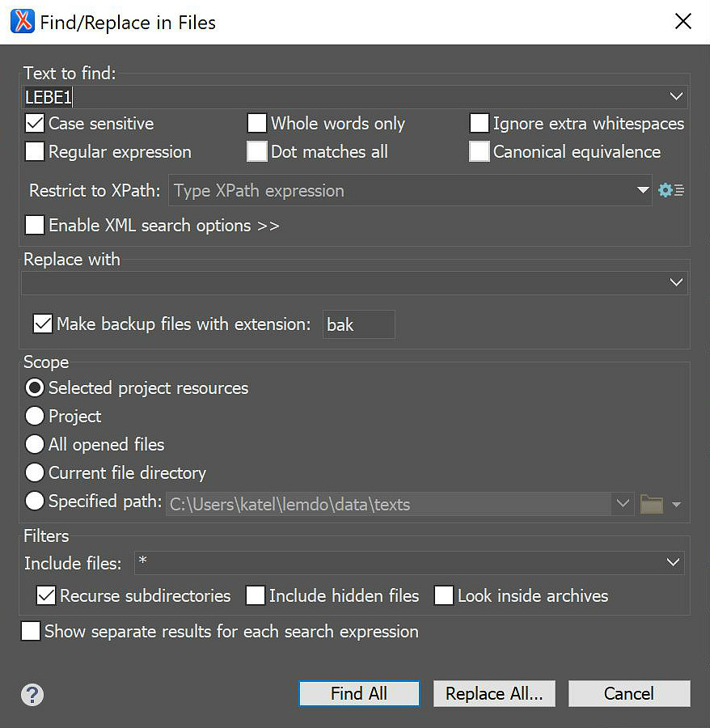
Task: Expand the arrow next to the folder icon
Action: (677, 504)
